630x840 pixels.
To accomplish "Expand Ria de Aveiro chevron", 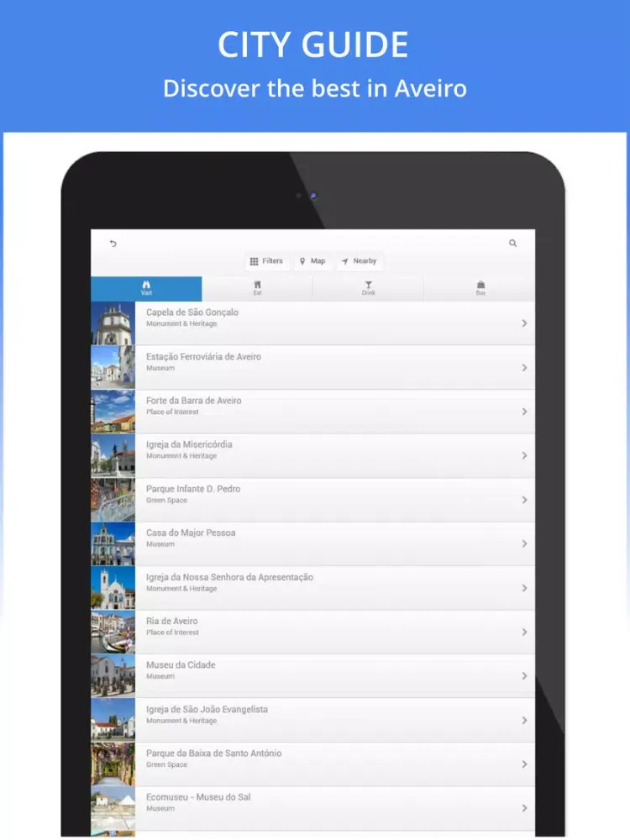I will coord(524,632).
